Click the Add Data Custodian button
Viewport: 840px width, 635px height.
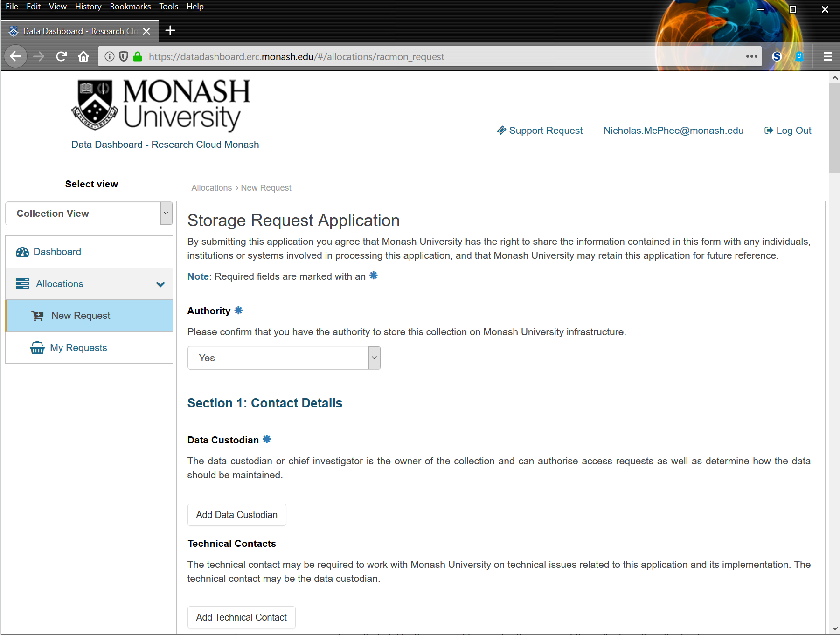(236, 515)
